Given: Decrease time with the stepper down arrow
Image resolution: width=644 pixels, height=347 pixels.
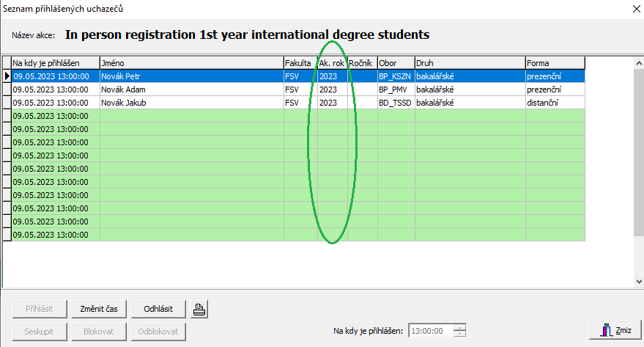Looking at the screenshot, I should (459, 334).
